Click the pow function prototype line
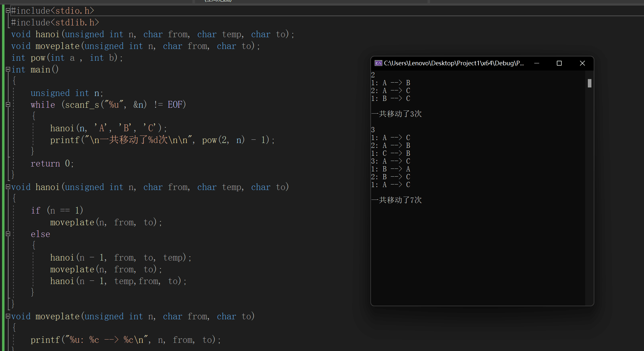 coord(67,58)
